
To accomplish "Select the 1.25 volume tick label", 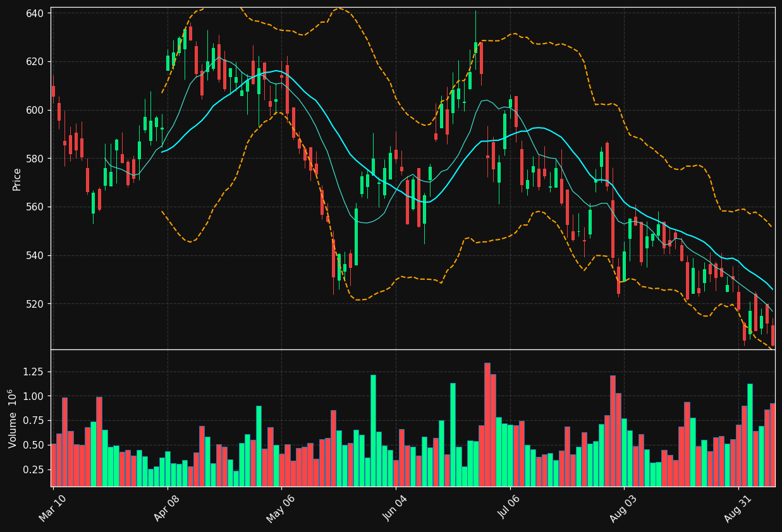I will click(x=34, y=372).
